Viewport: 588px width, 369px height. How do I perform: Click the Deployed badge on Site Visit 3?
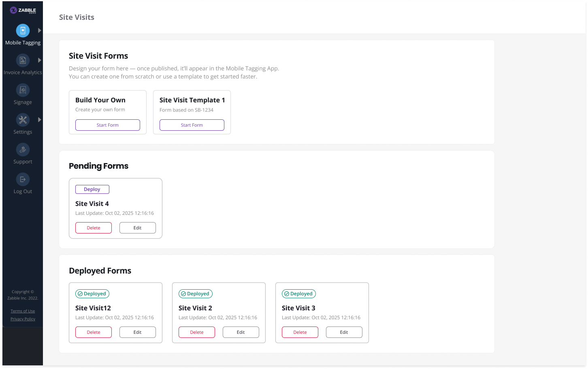299,294
